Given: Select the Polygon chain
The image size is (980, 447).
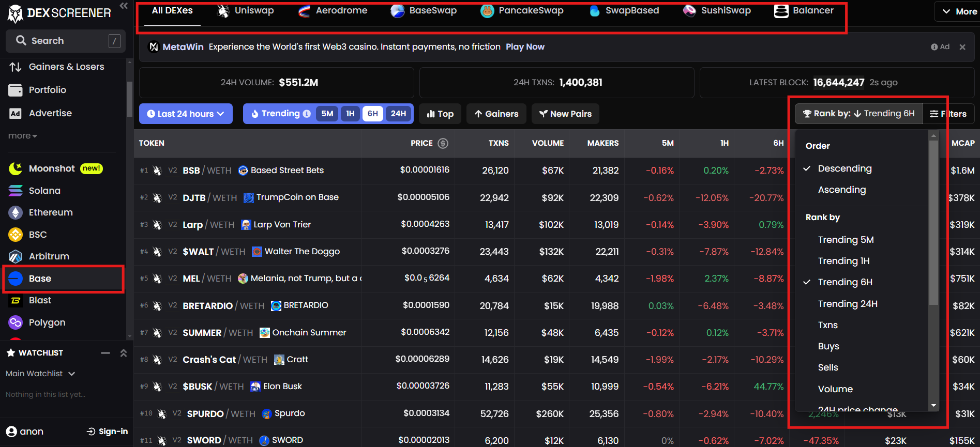Looking at the screenshot, I should point(37,322).
